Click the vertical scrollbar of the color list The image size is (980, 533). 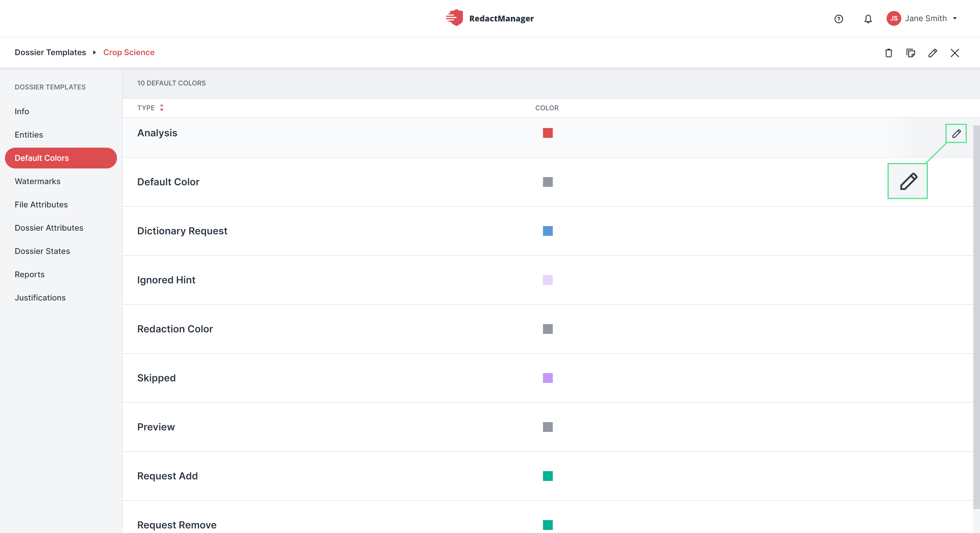[x=976, y=317]
